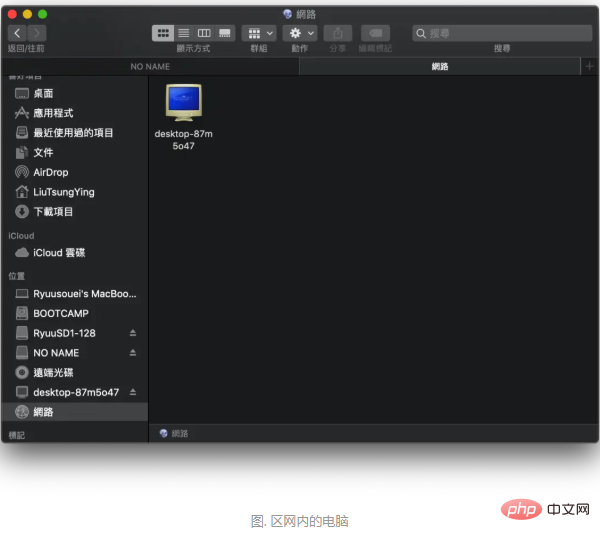
Task: Open iCloud 雲碟 in the sidebar
Action: click(x=75, y=253)
